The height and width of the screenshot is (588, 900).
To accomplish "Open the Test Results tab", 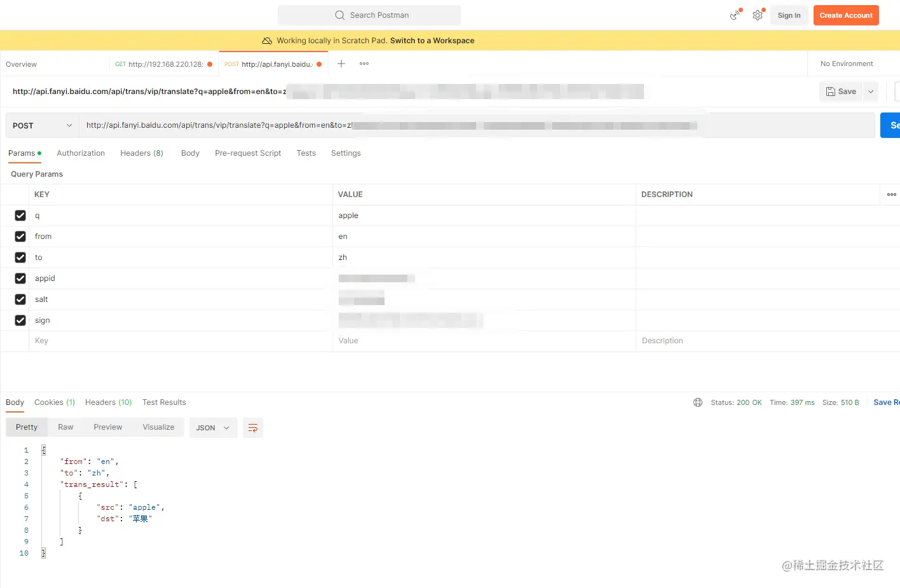I will (x=164, y=402).
